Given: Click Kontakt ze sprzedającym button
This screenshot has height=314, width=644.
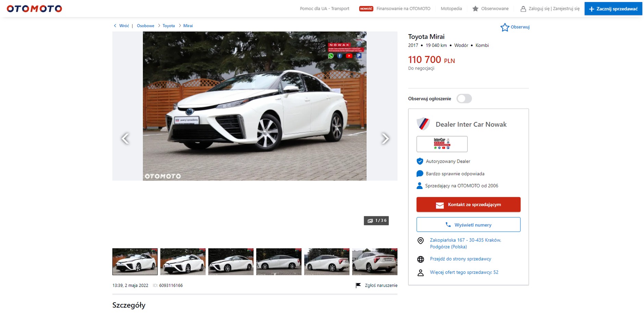Looking at the screenshot, I should click(x=468, y=204).
